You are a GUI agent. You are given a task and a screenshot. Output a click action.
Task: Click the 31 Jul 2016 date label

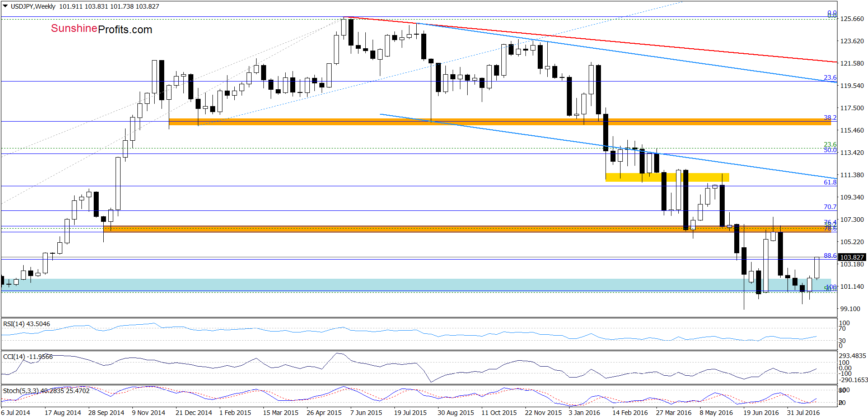click(x=803, y=413)
